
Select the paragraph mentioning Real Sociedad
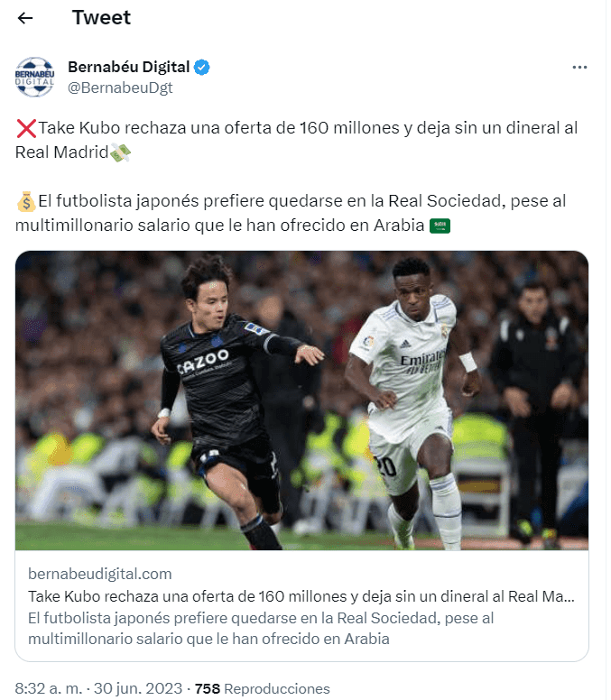point(291,214)
